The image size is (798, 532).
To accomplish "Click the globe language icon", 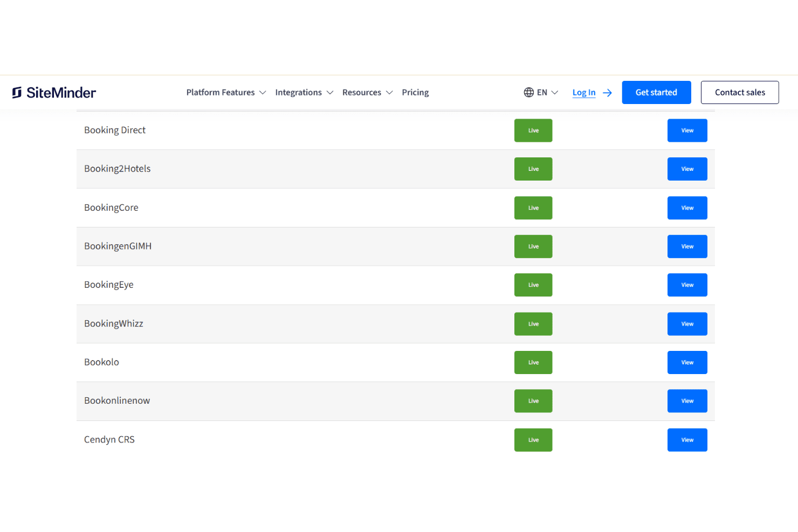I will pyautogui.click(x=528, y=93).
